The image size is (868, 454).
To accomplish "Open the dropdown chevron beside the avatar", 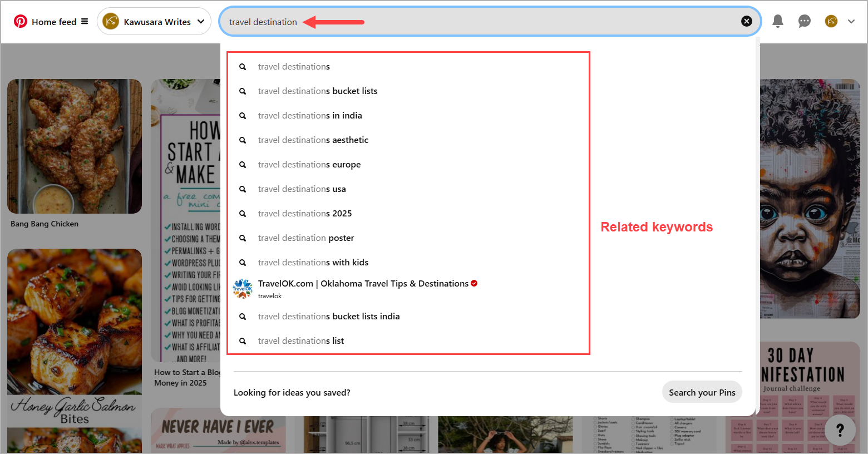I will 851,21.
